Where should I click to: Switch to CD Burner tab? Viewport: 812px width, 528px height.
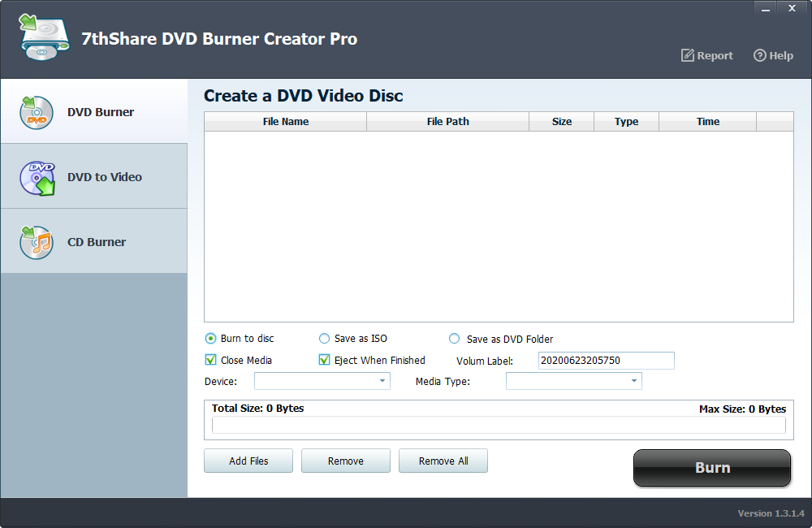tap(93, 241)
